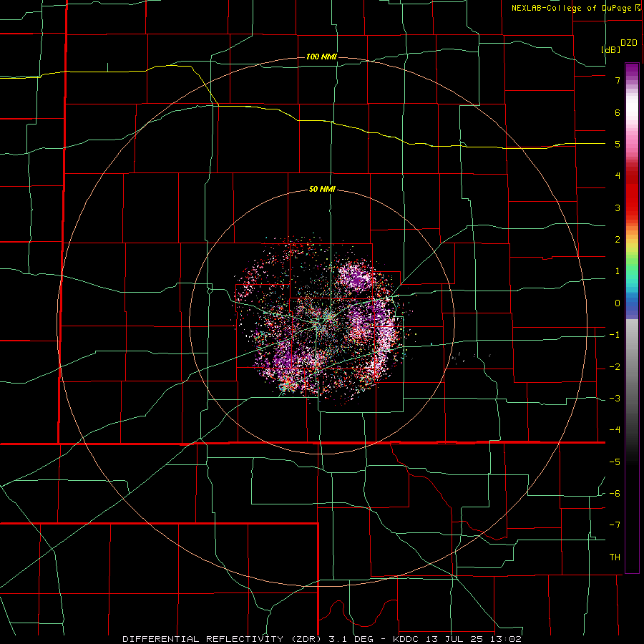Pick the -4 value on the color scale
Screen dimensions: 644x644
click(x=615, y=430)
